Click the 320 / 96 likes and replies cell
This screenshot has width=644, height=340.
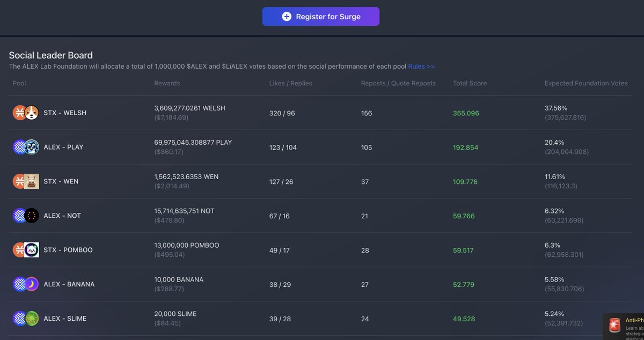click(x=282, y=113)
